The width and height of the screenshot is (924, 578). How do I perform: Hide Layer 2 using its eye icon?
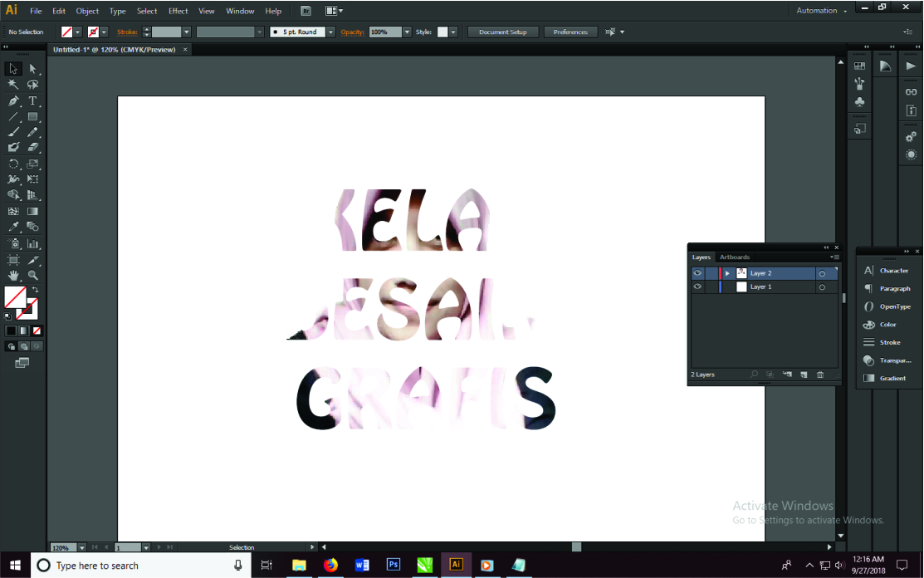click(697, 273)
